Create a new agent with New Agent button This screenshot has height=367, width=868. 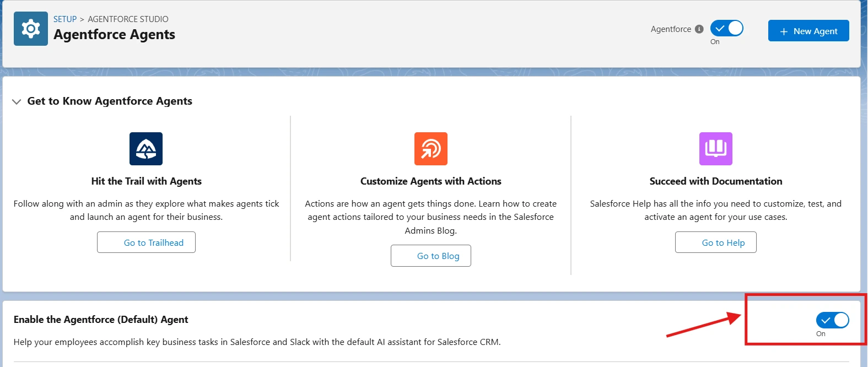click(808, 31)
